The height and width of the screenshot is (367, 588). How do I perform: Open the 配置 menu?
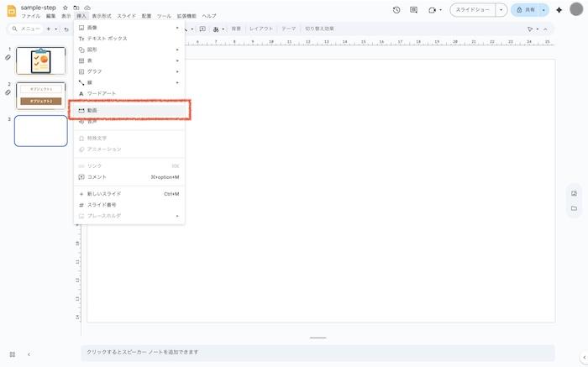[x=147, y=16]
